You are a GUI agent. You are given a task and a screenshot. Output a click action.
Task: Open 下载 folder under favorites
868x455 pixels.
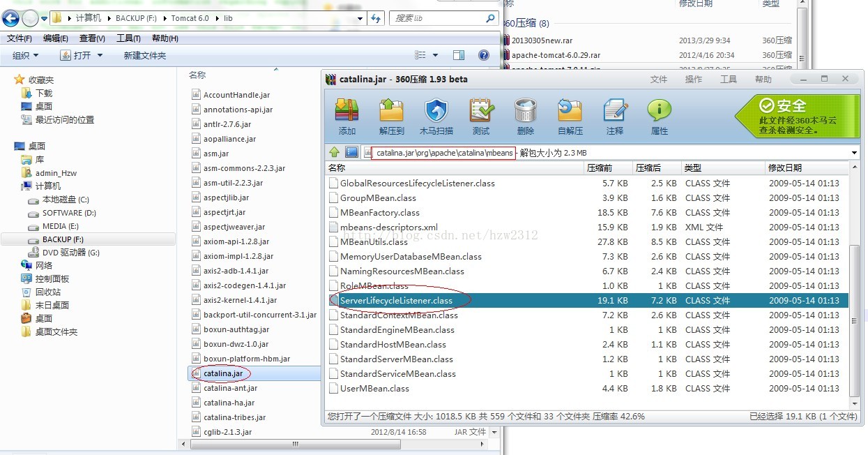pos(36,93)
